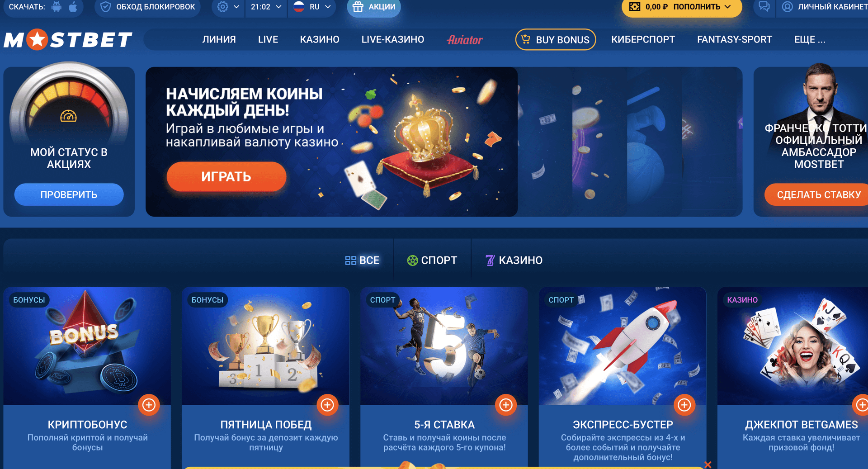Download the iOS app via Apple icon
Viewport: 868px width, 469px height.
pyautogui.click(x=73, y=7)
